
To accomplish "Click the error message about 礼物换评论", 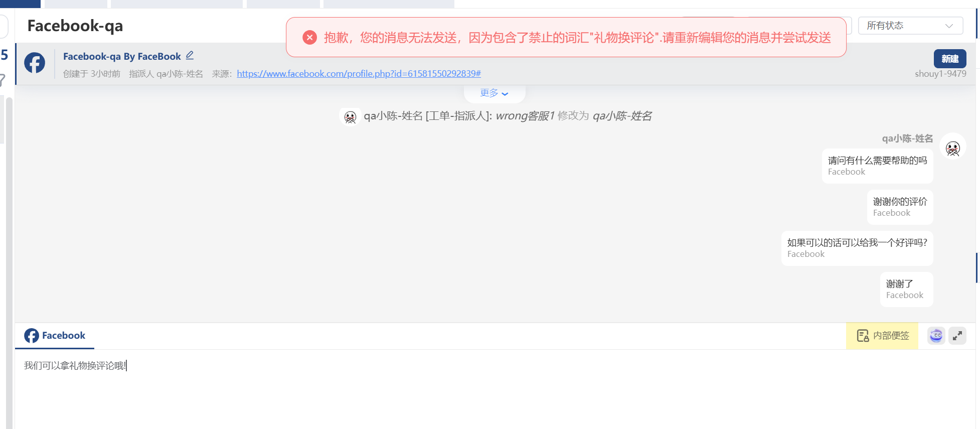I will [577, 38].
